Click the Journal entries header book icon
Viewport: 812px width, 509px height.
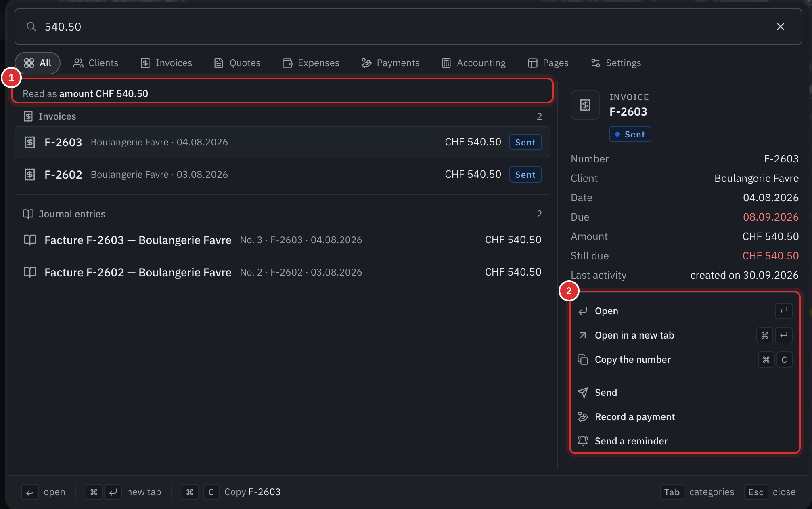28,214
